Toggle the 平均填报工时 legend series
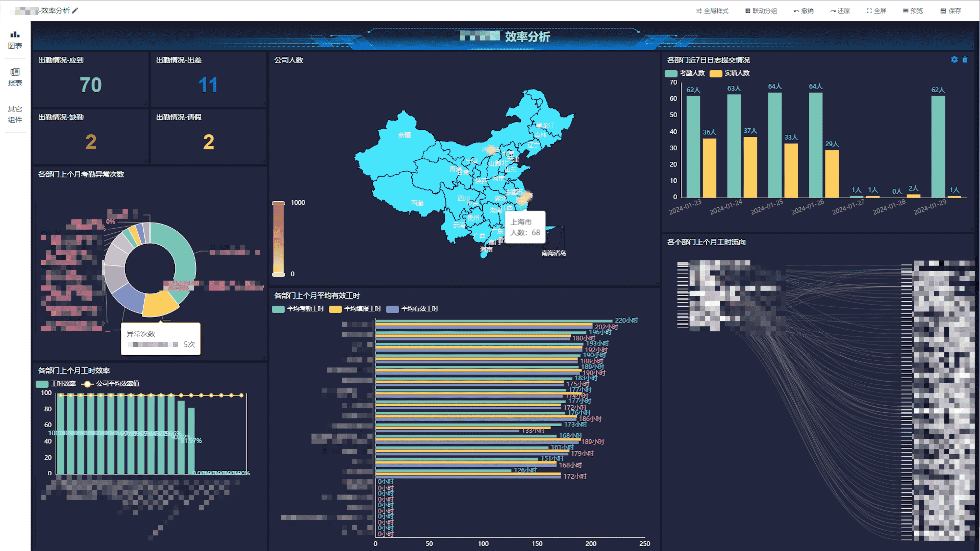 355,309
